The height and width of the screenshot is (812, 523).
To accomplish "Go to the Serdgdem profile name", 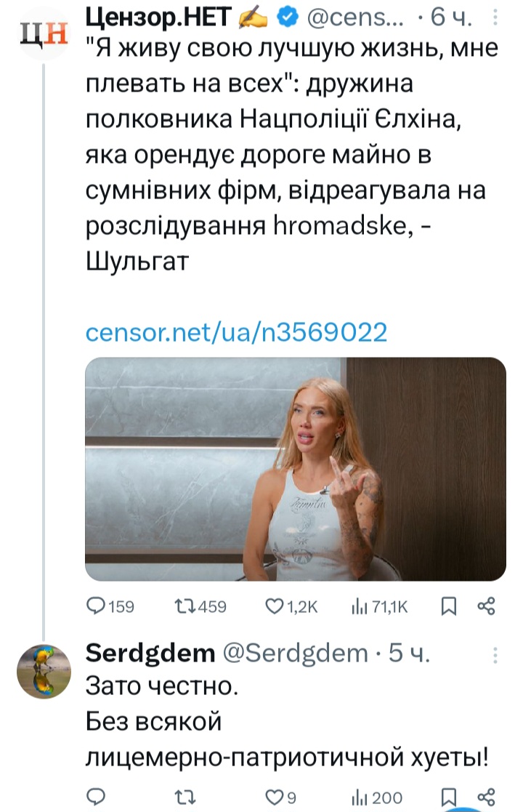I will tap(150, 654).
